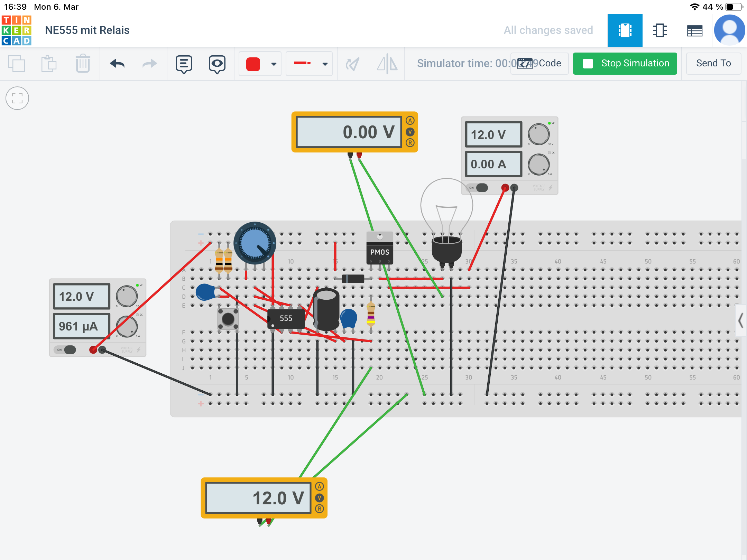This screenshot has height=560, width=747.
Task: Redo the last action
Action: (x=149, y=64)
